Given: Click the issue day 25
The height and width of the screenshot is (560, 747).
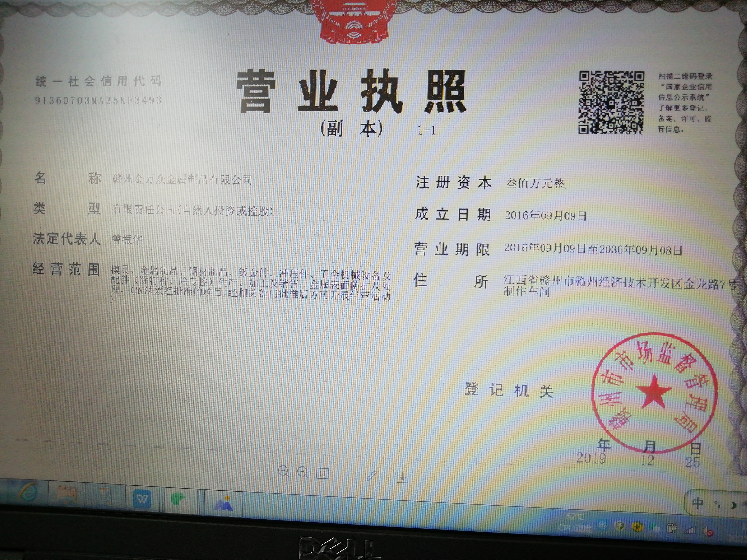Looking at the screenshot, I should tap(693, 462).
